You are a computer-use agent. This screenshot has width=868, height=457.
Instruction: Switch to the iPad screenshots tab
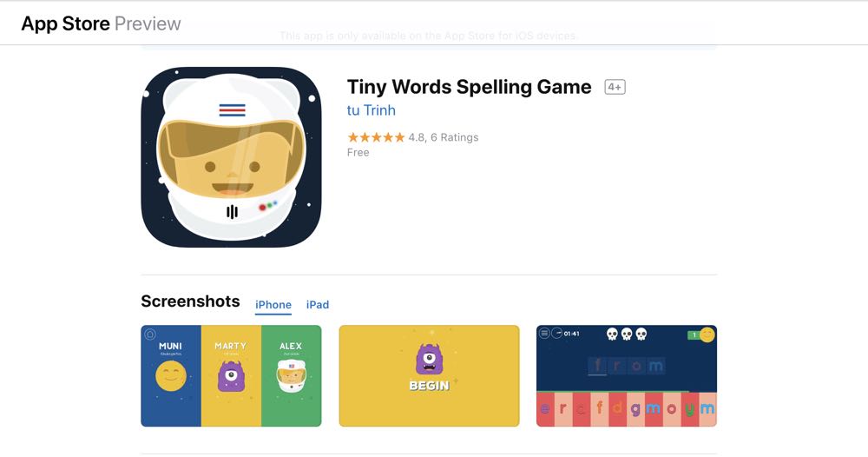[x=317, y=305]
